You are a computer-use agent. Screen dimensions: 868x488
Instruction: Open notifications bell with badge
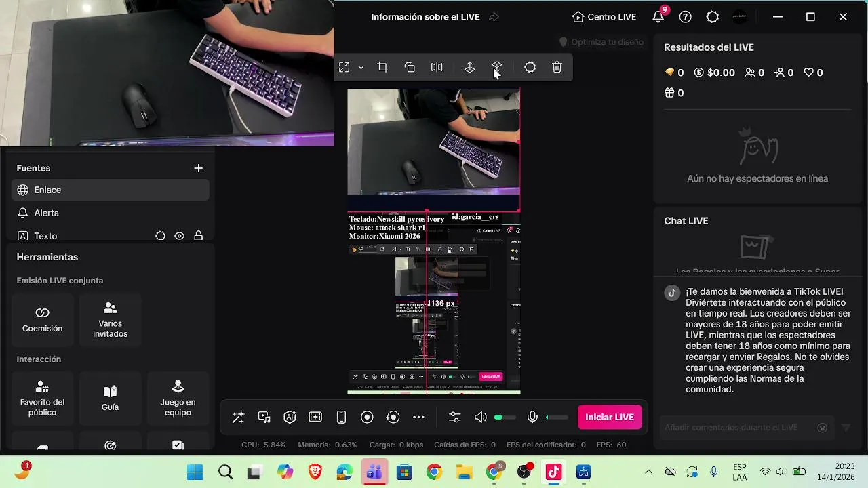(658, 17)
